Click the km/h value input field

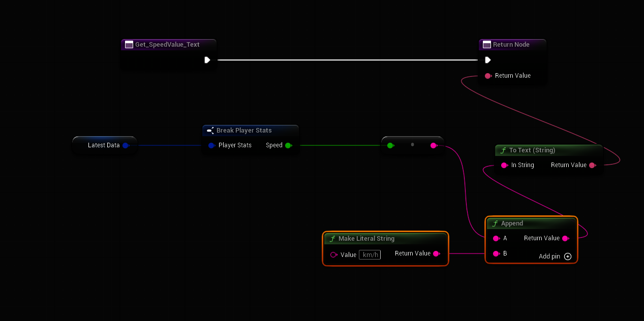[370, 254]
